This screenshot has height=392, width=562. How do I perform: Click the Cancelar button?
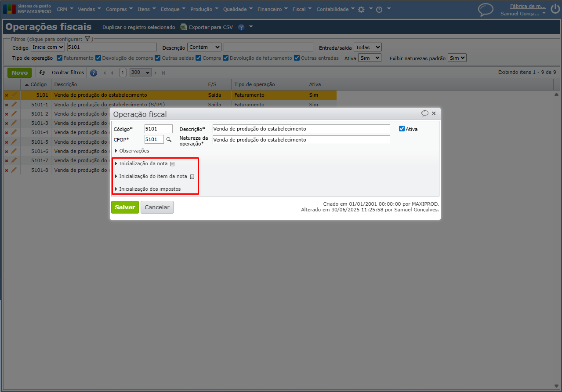click(157, 207)
